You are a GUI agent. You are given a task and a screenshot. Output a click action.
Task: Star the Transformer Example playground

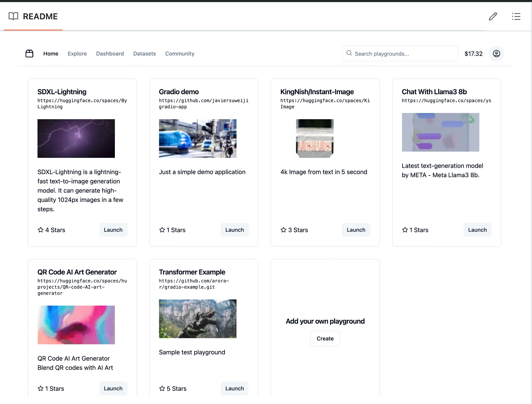pyautogui.click(x=162, y=388)
